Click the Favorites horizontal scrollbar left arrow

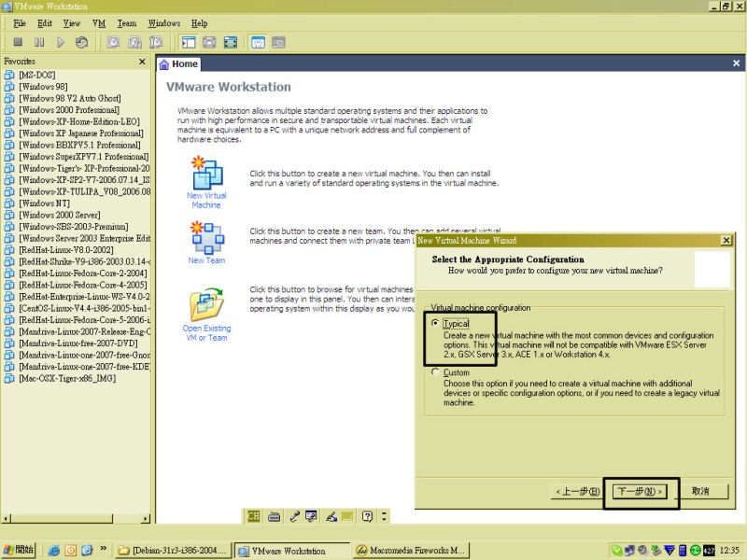click(7, 518)
